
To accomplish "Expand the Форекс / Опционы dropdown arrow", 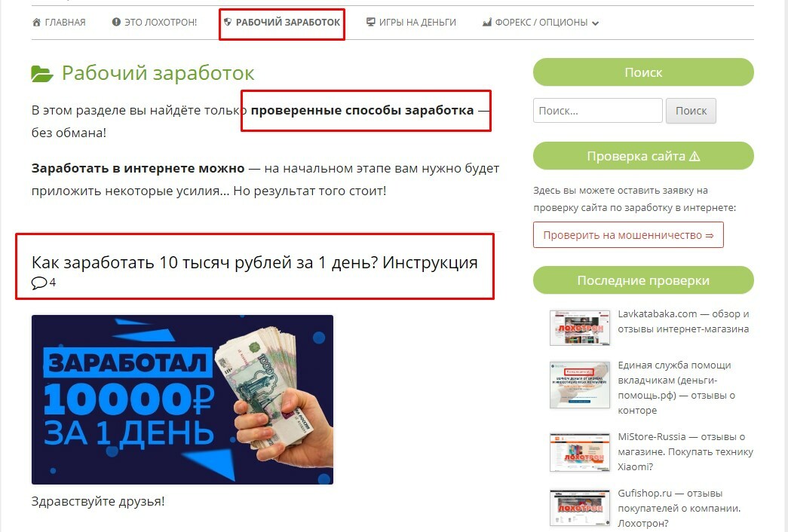I will (596, 23).
